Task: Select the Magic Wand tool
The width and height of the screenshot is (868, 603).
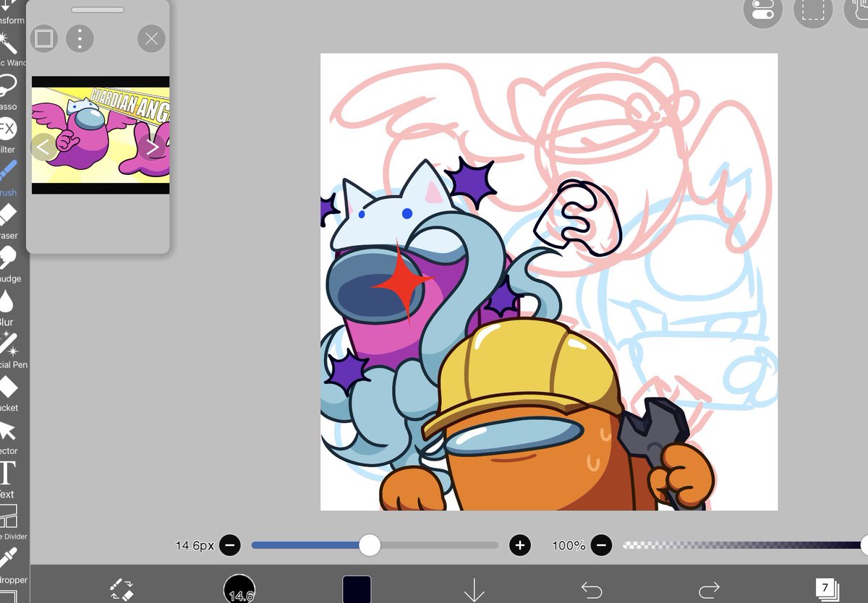Action: (9, 49)
